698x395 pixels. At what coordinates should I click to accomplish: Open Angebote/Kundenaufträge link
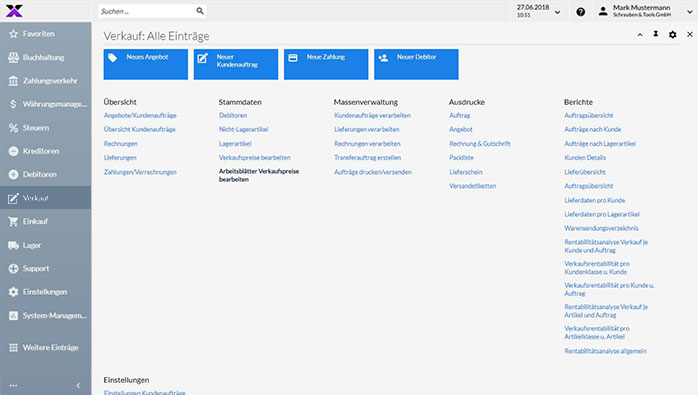[140, 115]
